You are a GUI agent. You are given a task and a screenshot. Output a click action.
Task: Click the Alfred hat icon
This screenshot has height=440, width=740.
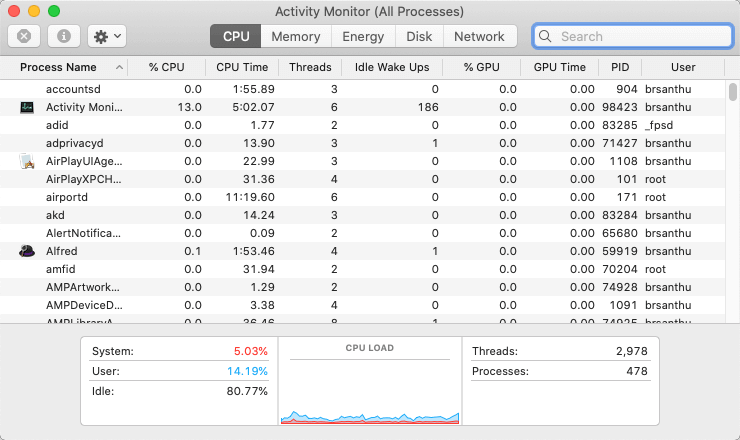point(27,251)
